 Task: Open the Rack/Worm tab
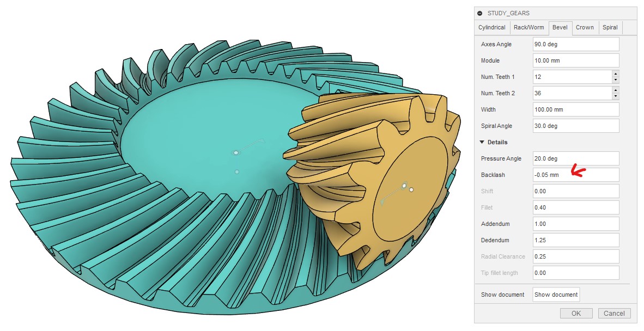(528, 27)
